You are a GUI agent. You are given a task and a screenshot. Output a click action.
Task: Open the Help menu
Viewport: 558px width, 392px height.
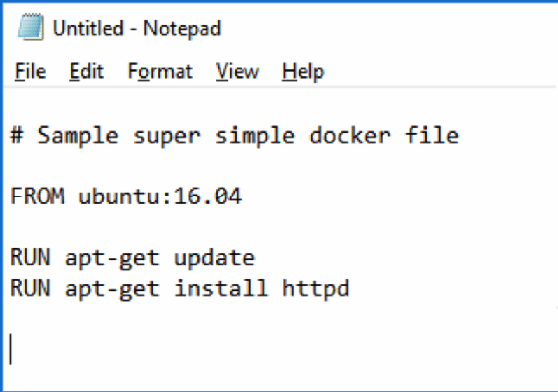303,72
